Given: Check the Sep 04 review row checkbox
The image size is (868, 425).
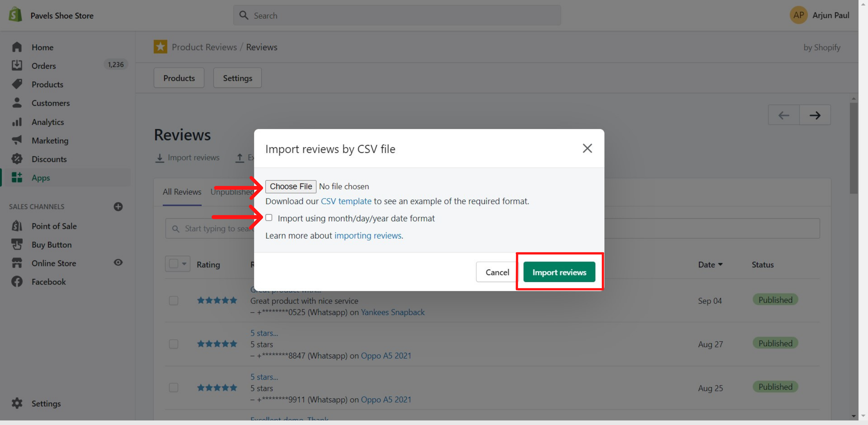Looking at the screenshot, I should click(173, 301).
